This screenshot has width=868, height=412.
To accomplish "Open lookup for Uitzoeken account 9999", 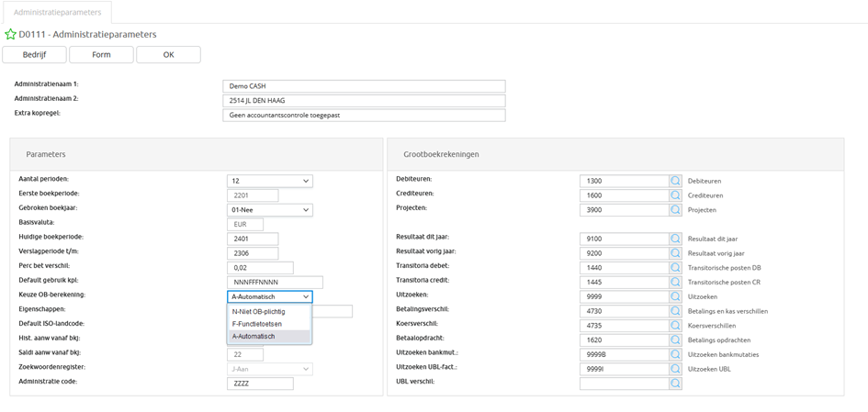I will point(676,296).
